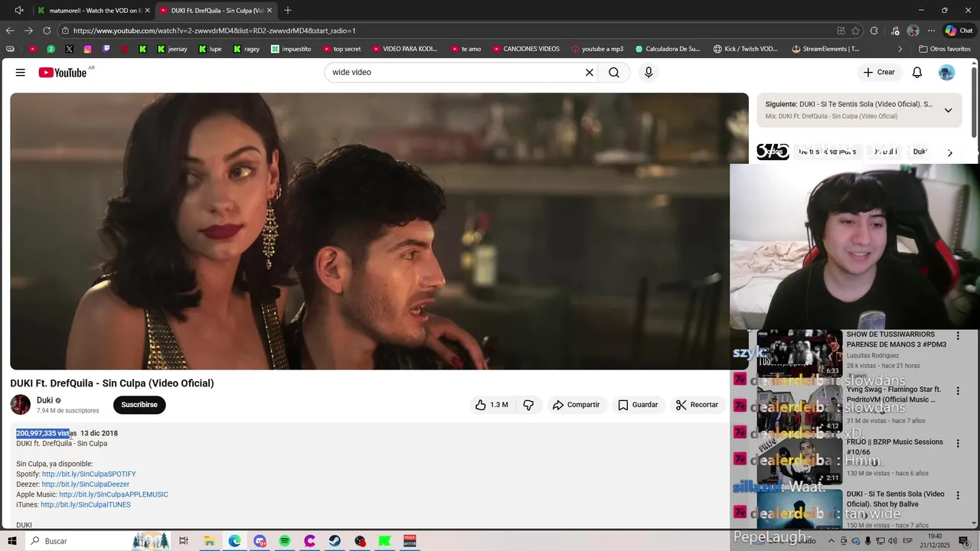Open options for FRIJO BZRP Music Sessions video
Screen dimensions: 980x551
coord(958,443)
